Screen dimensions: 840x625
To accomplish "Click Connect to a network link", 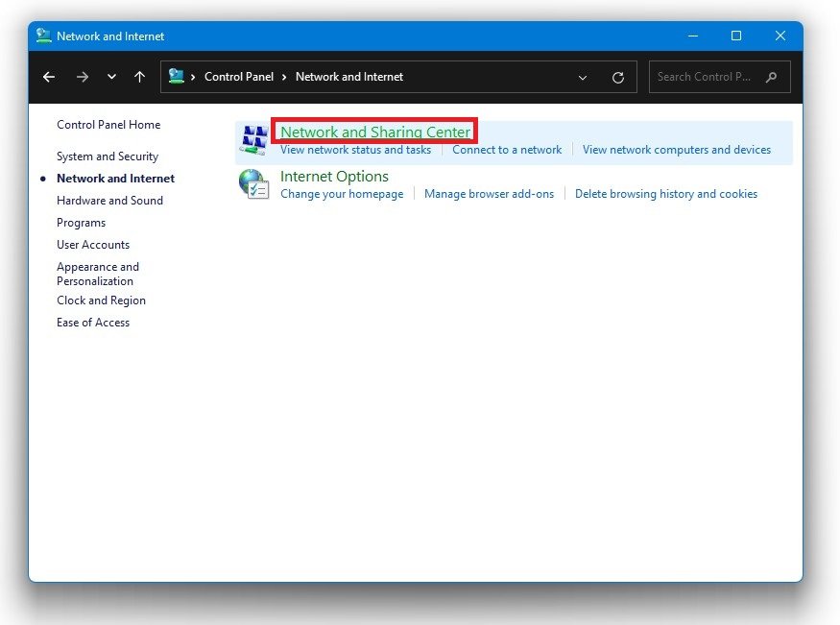I will (x=507, y=150).
